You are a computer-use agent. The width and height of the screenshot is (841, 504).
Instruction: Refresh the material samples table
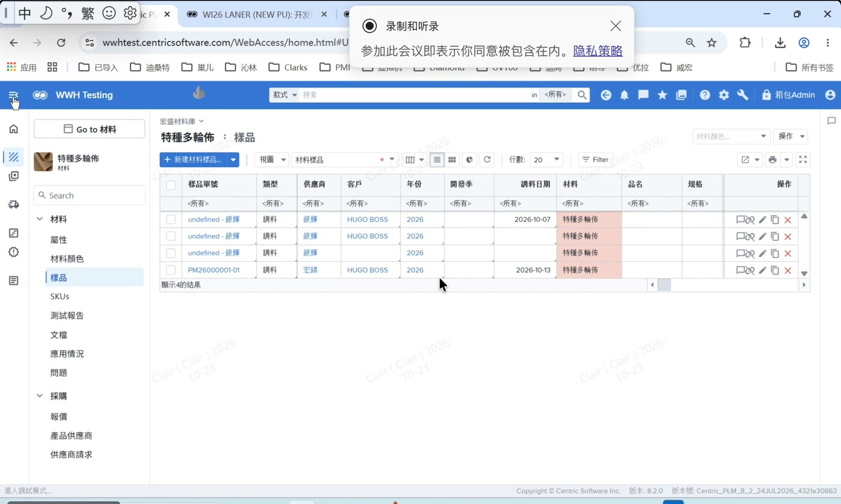tap(487, 160)
